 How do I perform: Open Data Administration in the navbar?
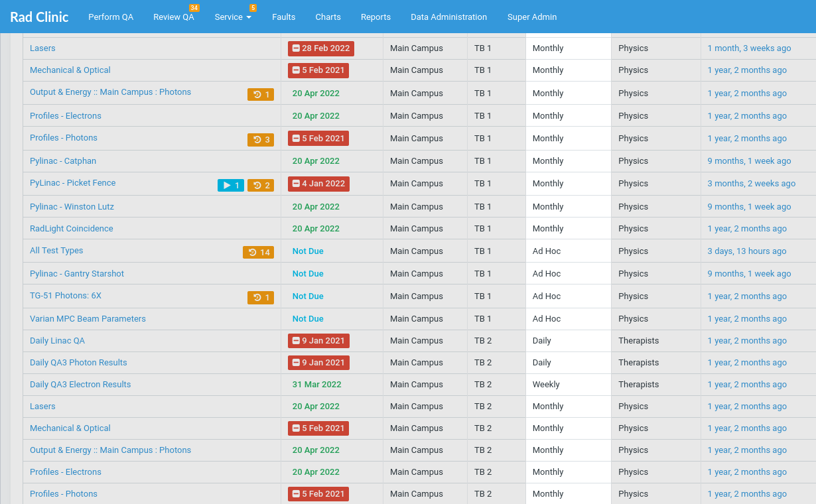point(448,17)
